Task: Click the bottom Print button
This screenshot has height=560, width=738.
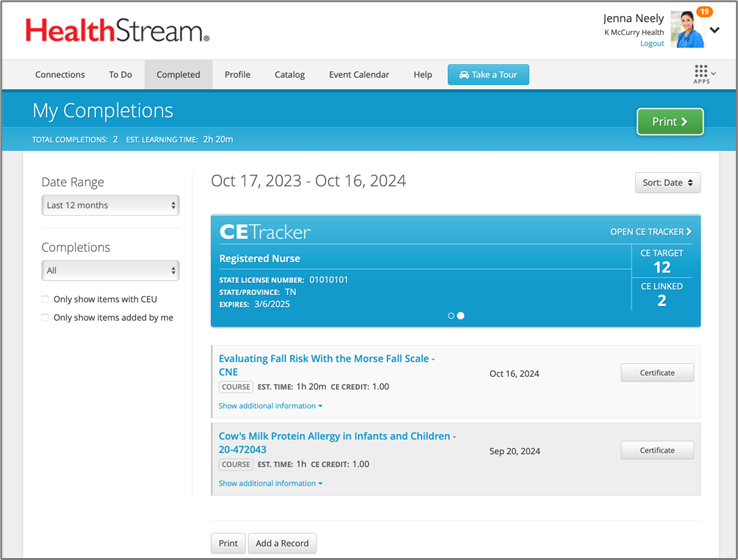Action: point(228,543)
